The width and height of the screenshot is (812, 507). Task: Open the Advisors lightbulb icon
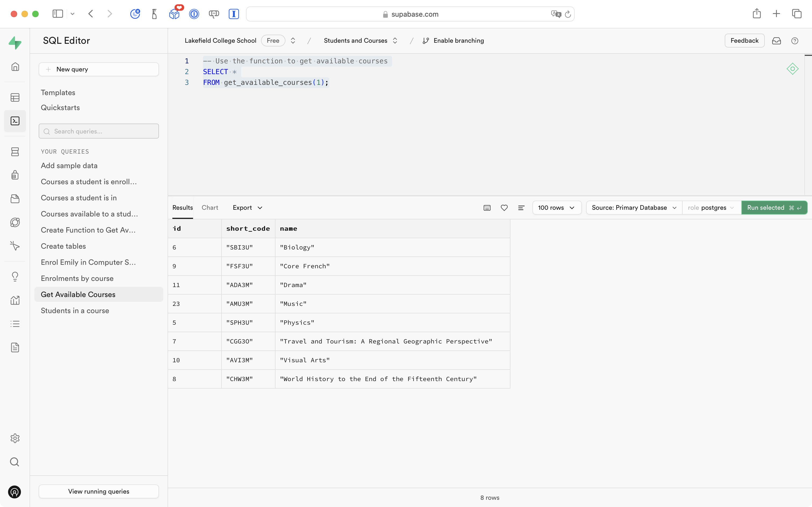pyautogui.click(x=15, y=276)
